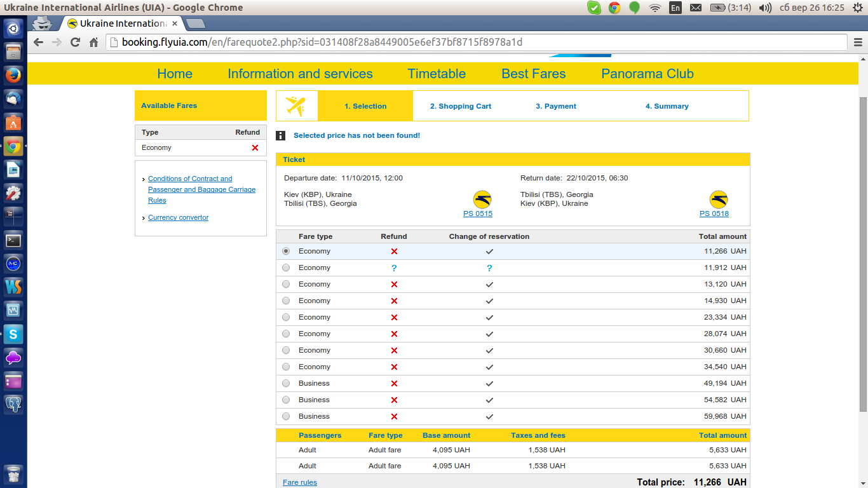Choose the 59,968 UAH Business fare option
This screenshot has width=868, height=488.
coord(286,417)
